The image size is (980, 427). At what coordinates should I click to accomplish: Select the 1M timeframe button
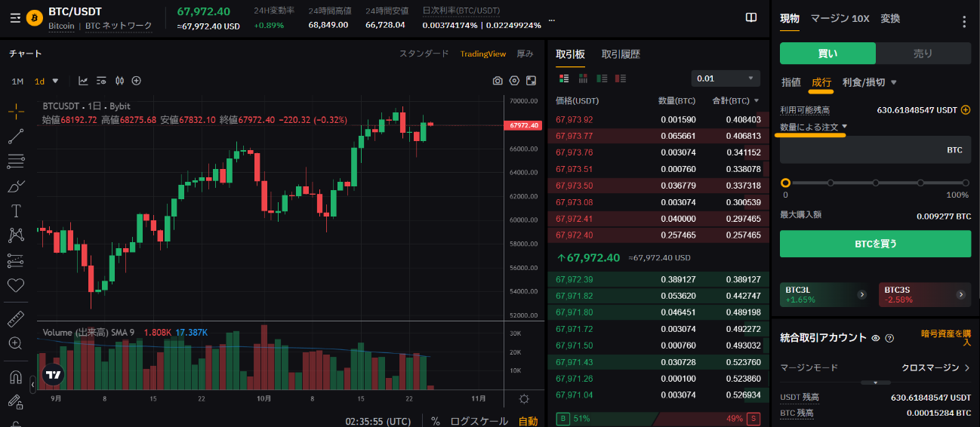click(x=17, y=81)
